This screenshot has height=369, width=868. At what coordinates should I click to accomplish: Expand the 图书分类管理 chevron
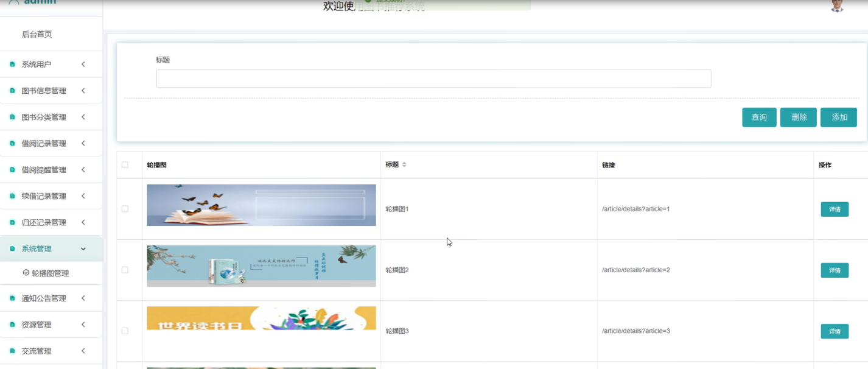[x=83, y=117]
